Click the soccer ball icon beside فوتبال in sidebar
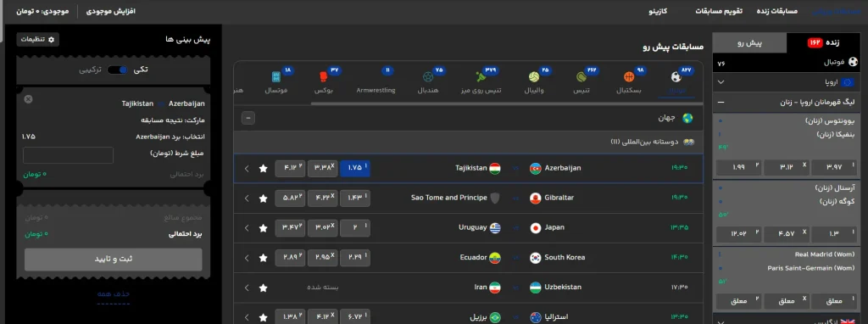 (x=853, y=63)
